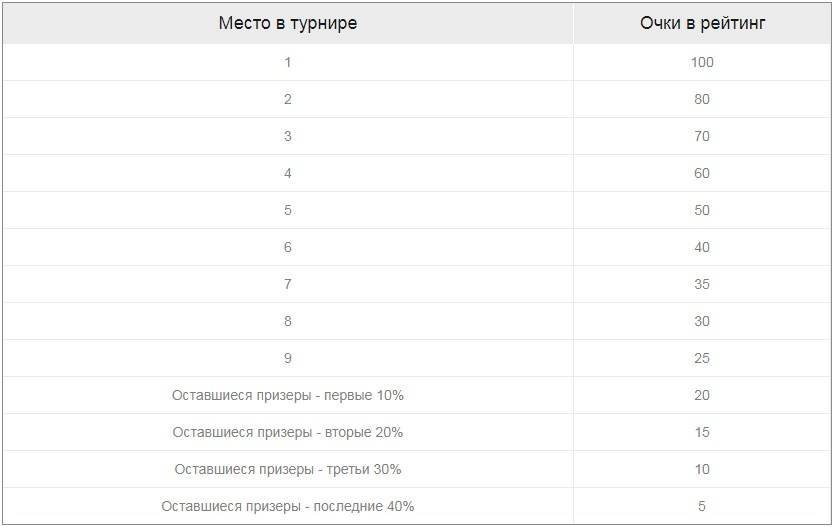Click the "Очки в рейтинг" column header
Screen dimensions: 834x527
[702, 23]
